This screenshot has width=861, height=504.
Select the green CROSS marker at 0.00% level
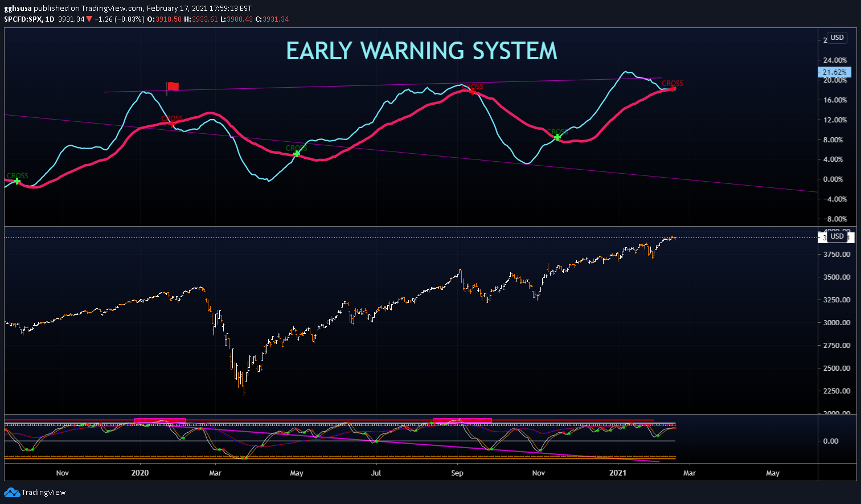tap(17, 181)
